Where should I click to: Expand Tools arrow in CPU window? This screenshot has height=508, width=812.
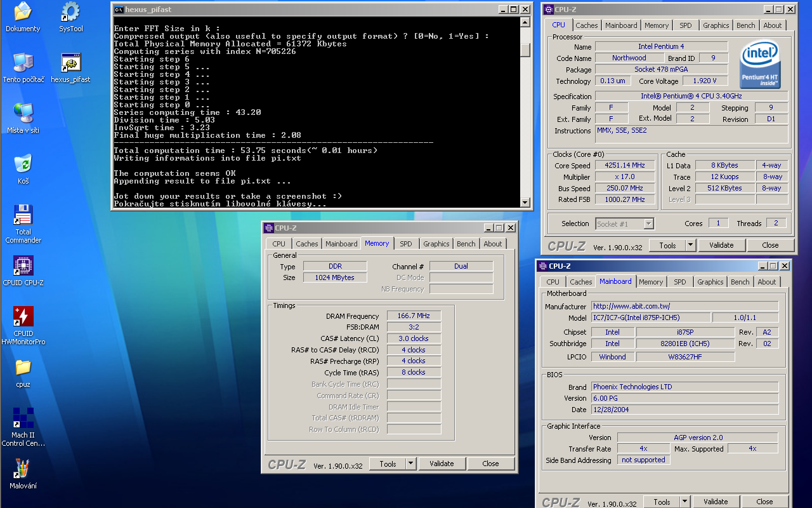691,245
